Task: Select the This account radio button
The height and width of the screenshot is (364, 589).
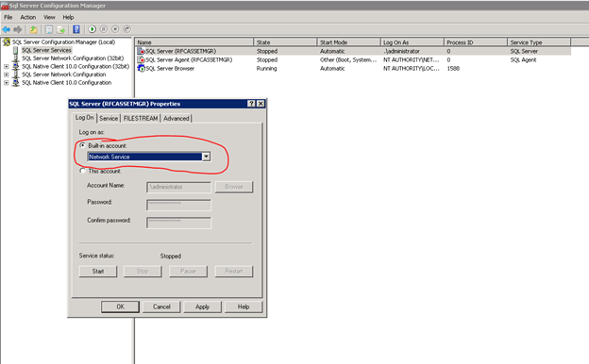Action: pos(82,171)
